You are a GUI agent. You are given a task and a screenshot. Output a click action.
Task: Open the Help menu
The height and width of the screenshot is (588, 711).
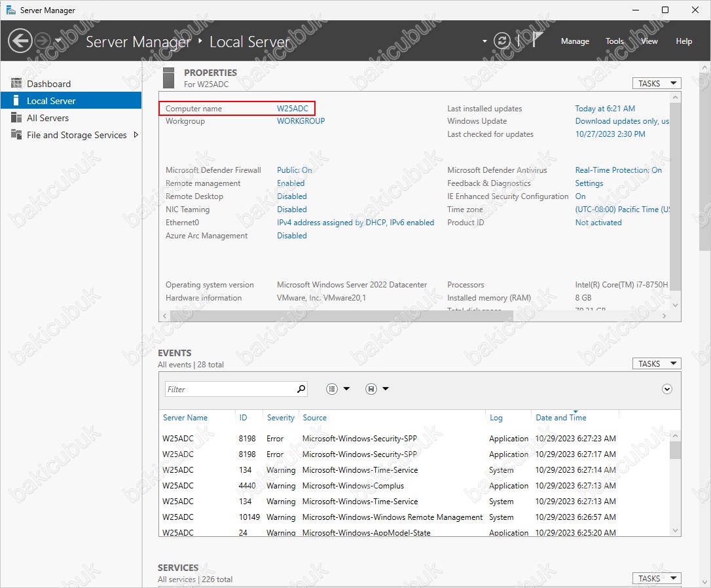pyautogui.click(x=684, y=41)
